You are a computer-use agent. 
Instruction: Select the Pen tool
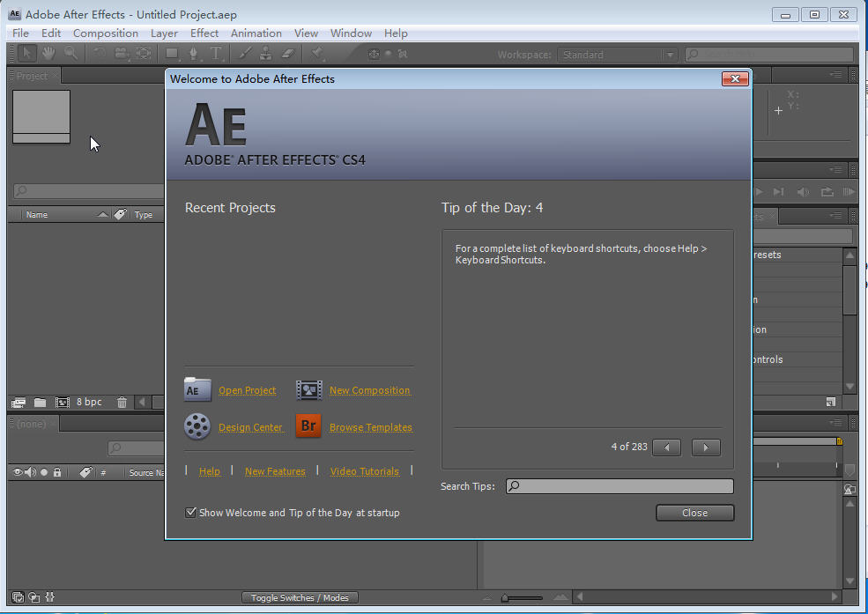pyautogui.click(x=193, y=53)
